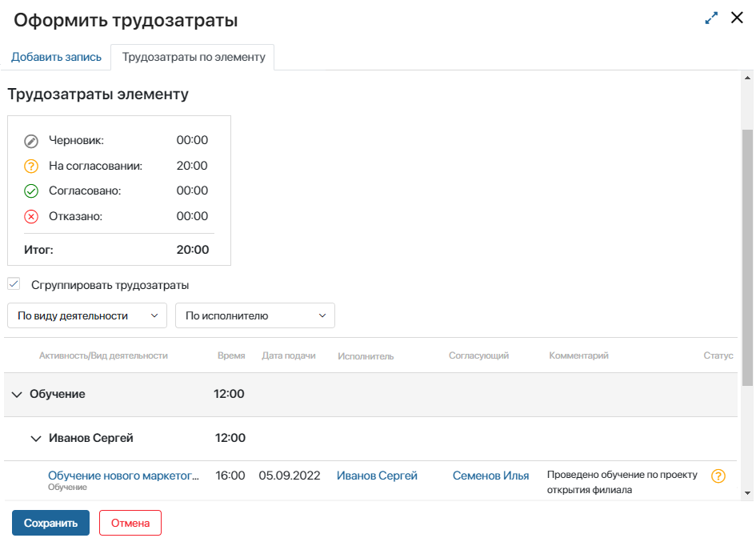Click the date 05.09.2022
756x542 pixels.
click(x=290, y=476)
